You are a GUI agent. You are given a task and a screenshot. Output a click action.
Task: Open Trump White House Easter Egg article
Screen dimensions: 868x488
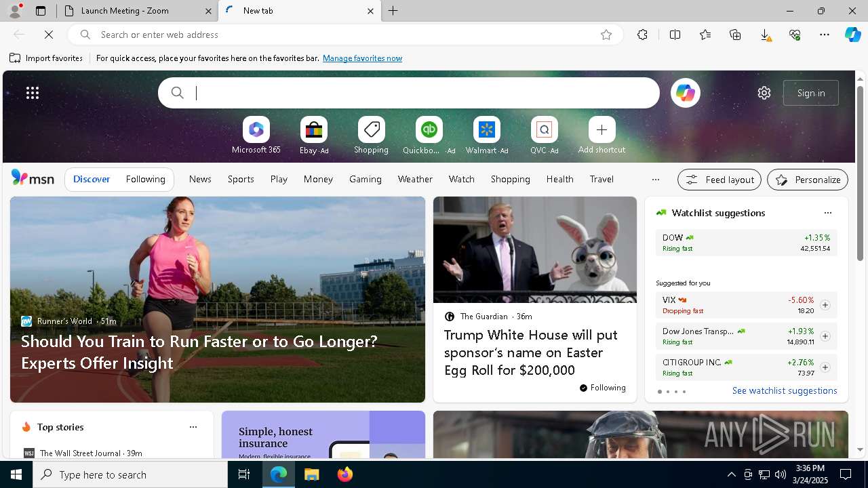531,352
